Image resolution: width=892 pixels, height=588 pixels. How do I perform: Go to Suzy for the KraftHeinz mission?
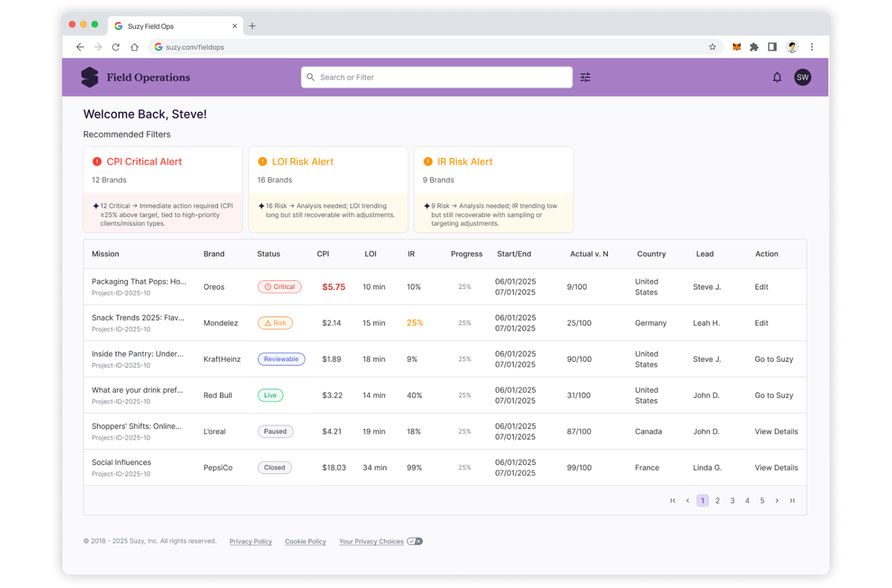pyautogui.click(x=774, y=359)
